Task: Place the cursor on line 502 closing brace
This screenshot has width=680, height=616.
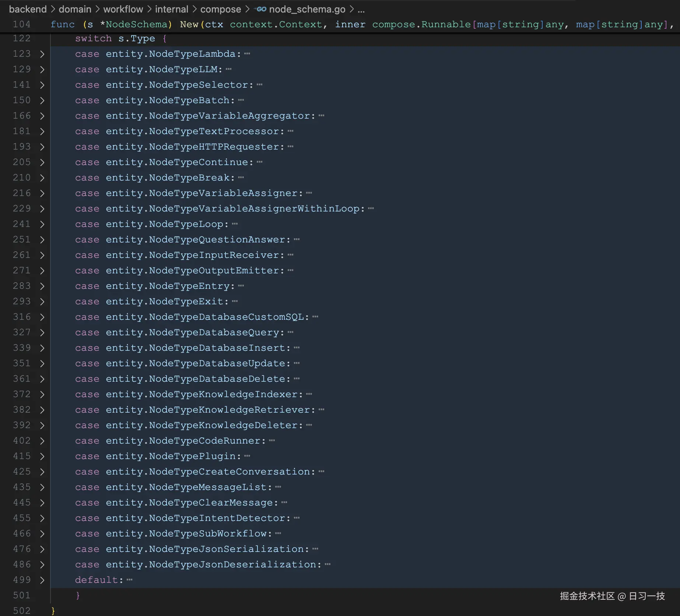Action: (x=53, y=610)
